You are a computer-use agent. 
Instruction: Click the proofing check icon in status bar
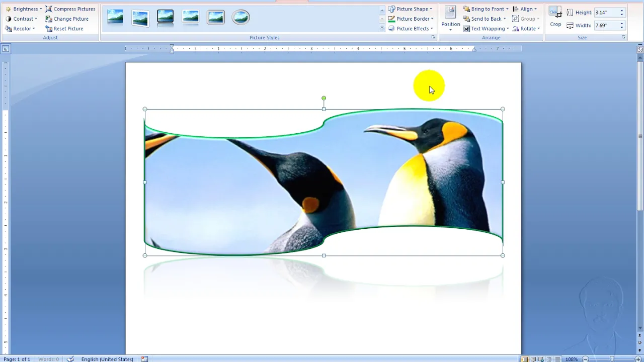coord(71,359)
